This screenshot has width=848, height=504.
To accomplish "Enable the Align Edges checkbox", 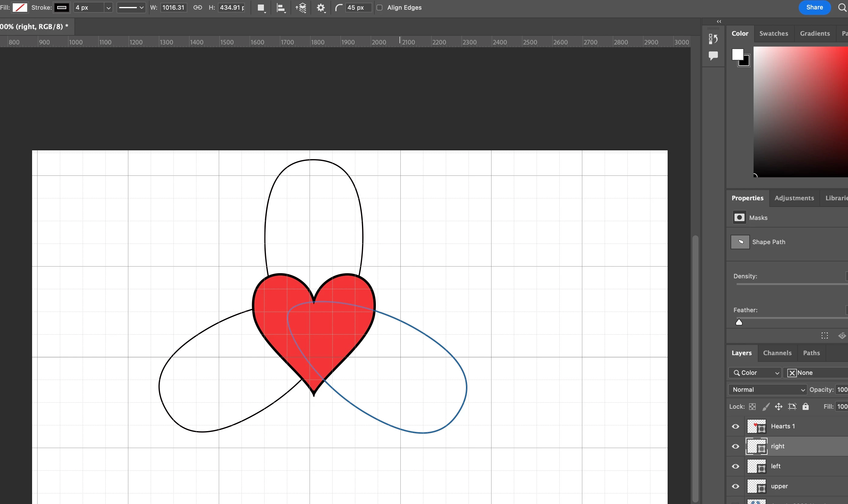I will (380, 8).
